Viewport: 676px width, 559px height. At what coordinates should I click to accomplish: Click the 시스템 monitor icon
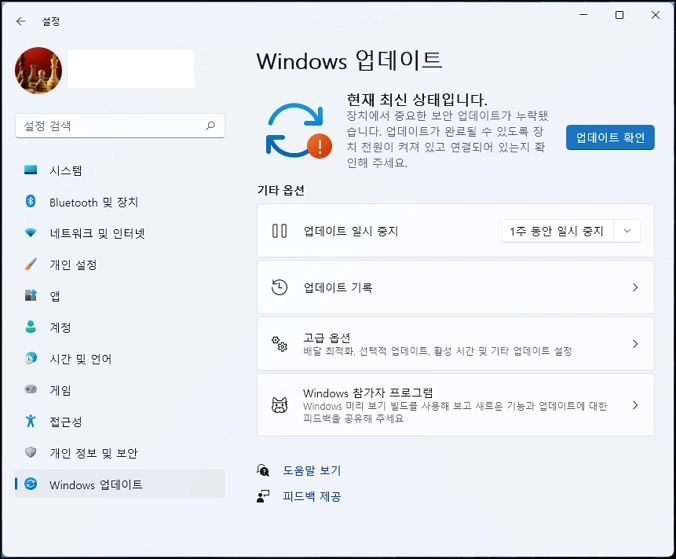(x=31, y=170)
